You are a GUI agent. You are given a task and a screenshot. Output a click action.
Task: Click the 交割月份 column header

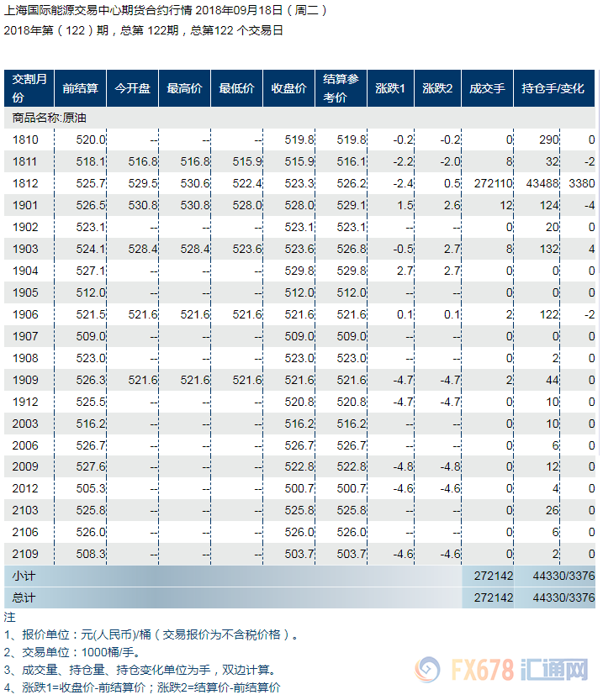[29, 88]
